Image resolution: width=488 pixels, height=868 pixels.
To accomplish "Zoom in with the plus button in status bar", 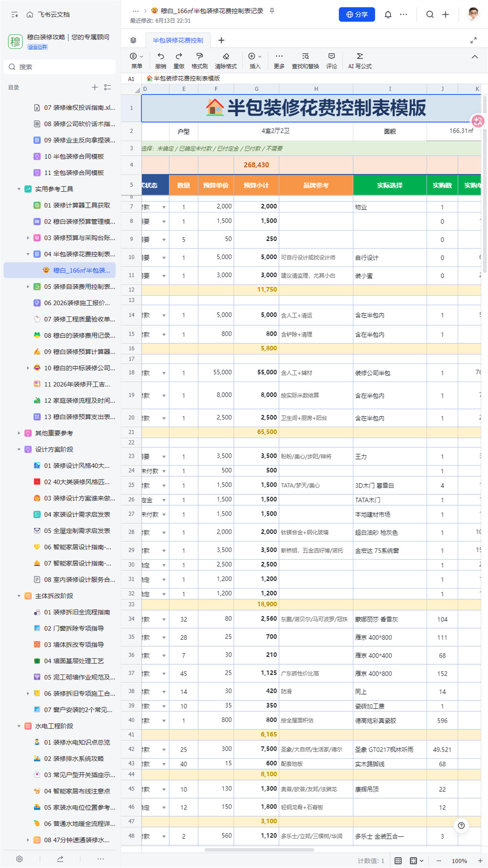I will [x=480, y=861].
